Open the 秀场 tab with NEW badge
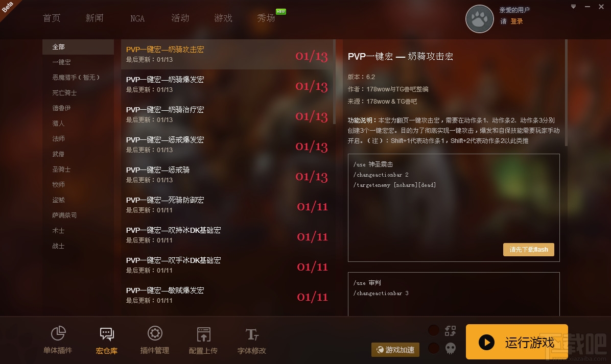The height and width of the screenshot is (364, 611). click(x=266, y=18)
